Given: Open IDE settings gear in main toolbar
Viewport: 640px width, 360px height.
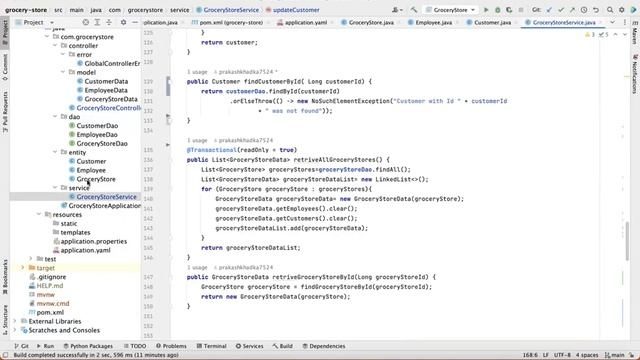Looking at the screenshot, I should tap(622, 10).
